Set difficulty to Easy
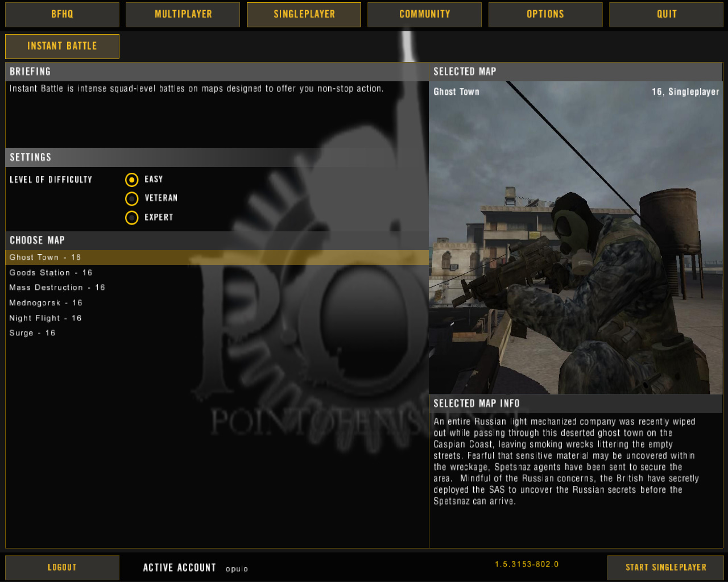Screen dimensions: 728x582 pyautogui.click(x=132, y=180)
